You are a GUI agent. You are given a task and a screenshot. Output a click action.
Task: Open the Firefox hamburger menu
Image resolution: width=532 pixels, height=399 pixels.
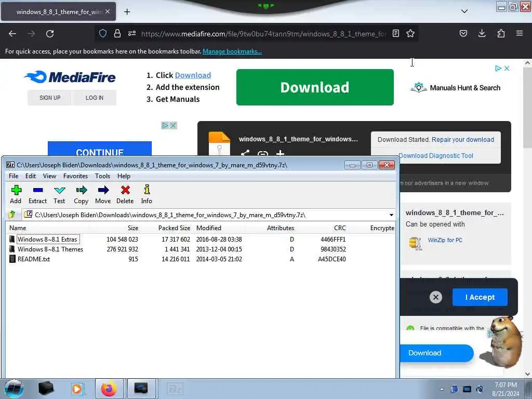point(520,33)
